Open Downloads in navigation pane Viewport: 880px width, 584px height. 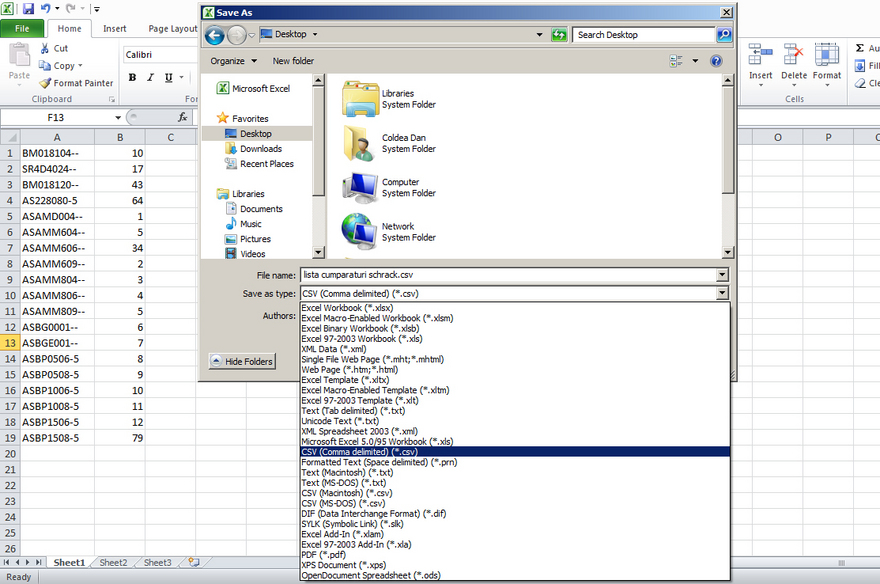click(x=253, y=149)
